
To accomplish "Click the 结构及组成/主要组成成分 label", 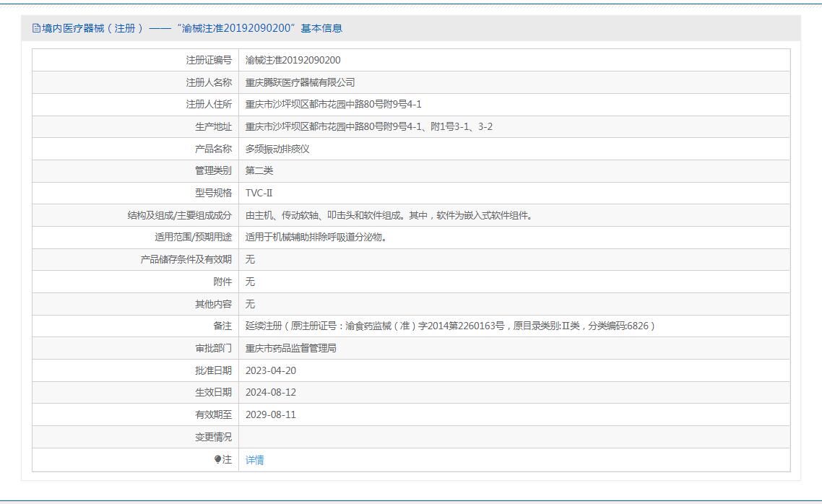I will coord(179,215).
